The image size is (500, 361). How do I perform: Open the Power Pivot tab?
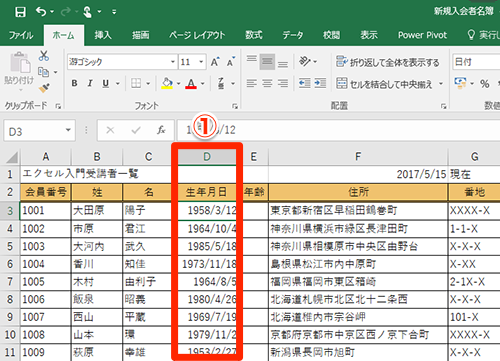tap(422, 35)
